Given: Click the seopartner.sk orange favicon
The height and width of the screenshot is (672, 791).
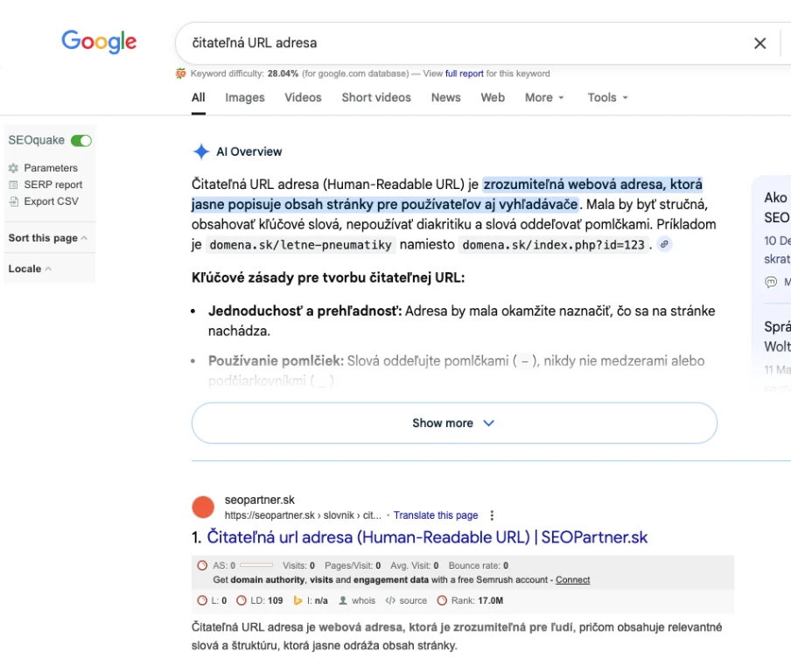Looking at the screenshot, I should [203, 507].
